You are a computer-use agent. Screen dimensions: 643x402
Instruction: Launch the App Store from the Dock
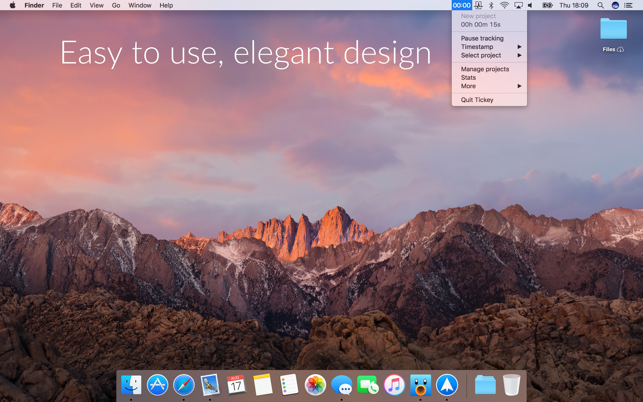pyautogui.click(x=158, y=385)
